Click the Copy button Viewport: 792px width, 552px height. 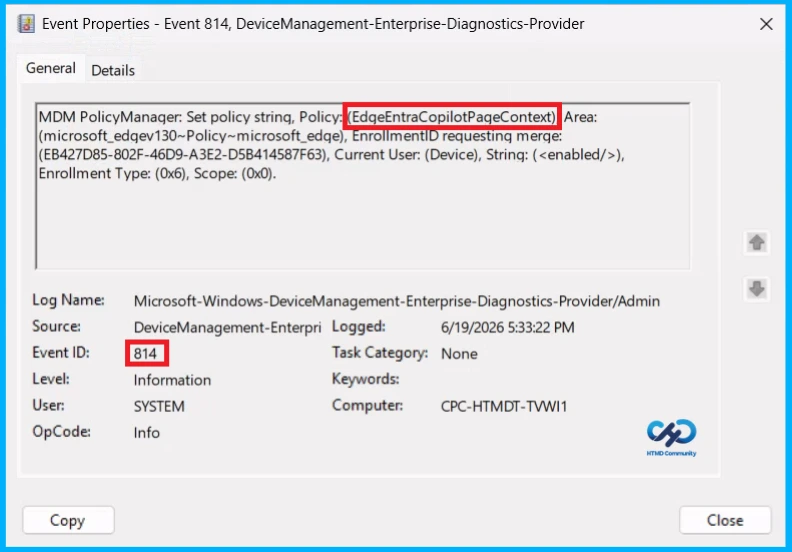click(x=68, y=520)
